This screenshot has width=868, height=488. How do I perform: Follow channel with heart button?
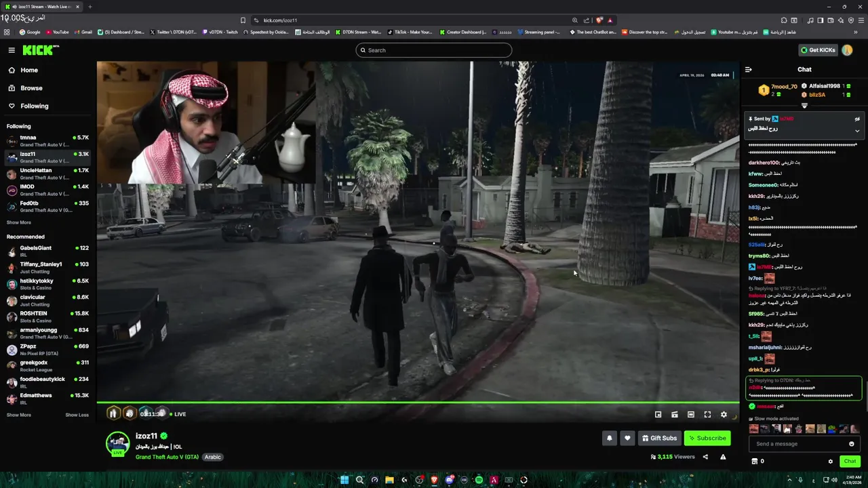627,438
